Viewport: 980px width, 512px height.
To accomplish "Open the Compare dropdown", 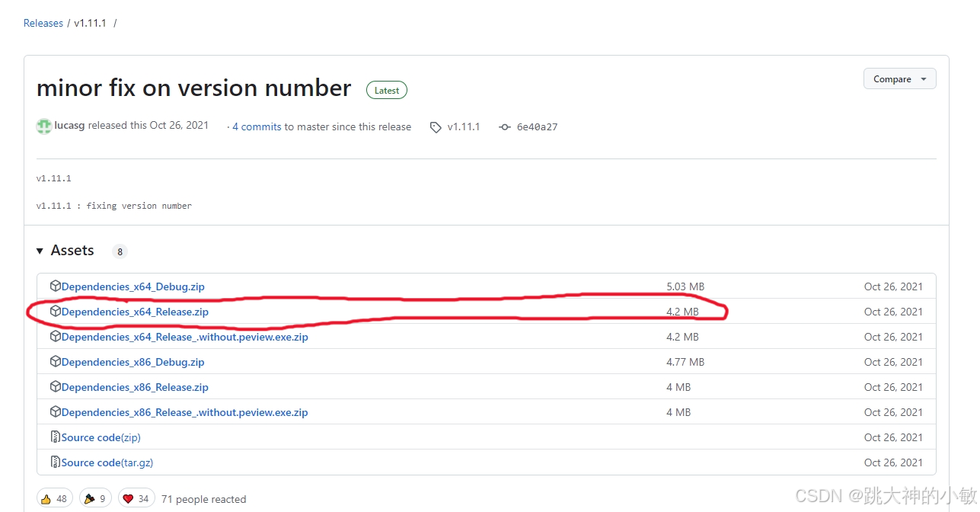I will click(899, 79).
